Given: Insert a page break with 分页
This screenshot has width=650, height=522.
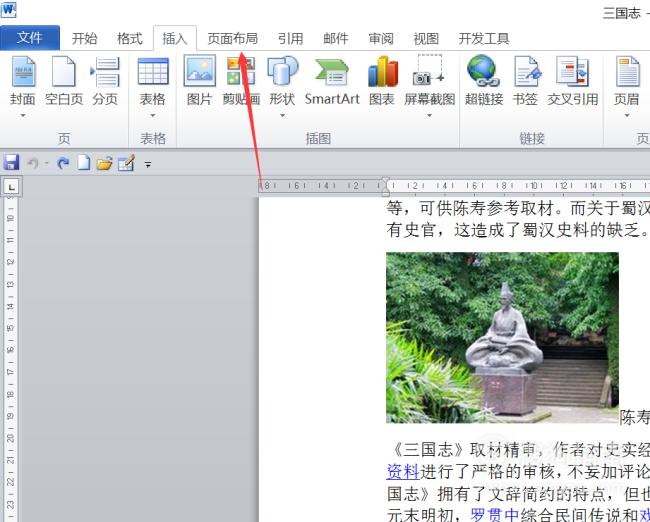Looking at the screenshot, I should coord(105,82).
